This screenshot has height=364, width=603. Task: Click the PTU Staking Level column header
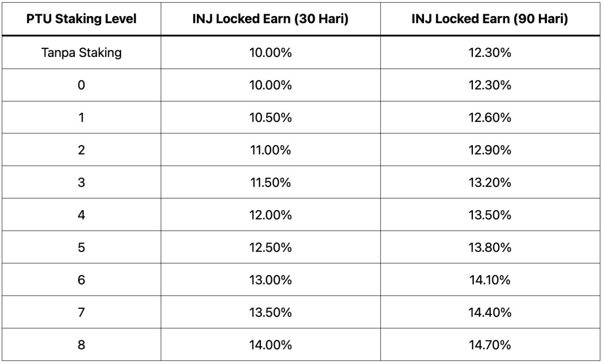(81, 20)
